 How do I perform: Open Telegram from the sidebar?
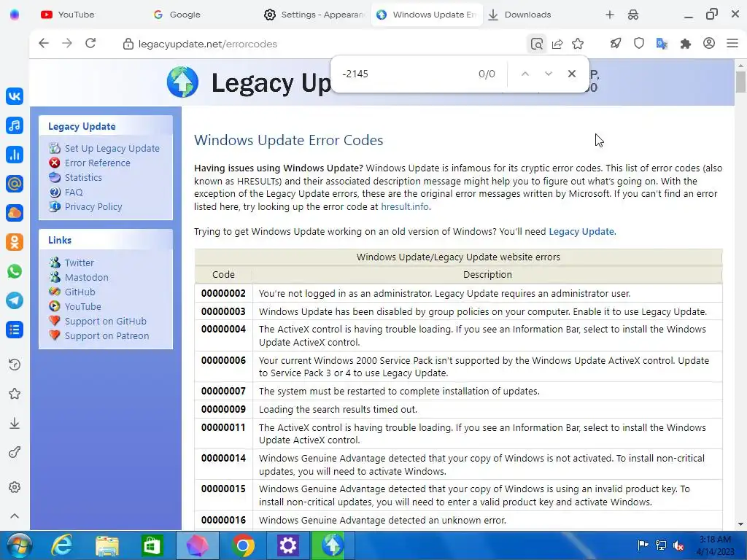(15, 300)
